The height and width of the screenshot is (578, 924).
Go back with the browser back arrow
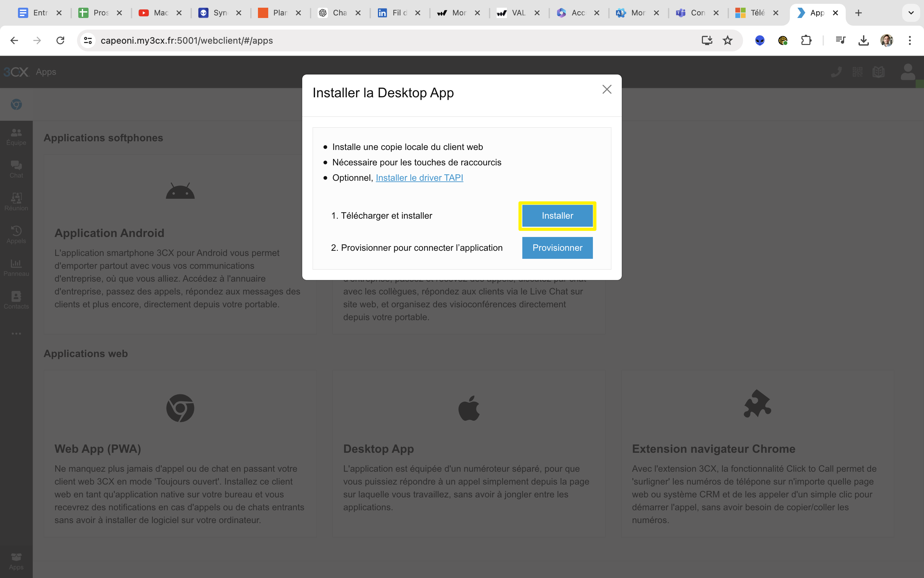14,40
